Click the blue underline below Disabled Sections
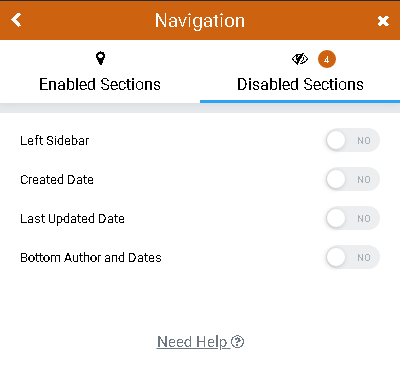Screen dimensions: 400x390 click(300, 101)
